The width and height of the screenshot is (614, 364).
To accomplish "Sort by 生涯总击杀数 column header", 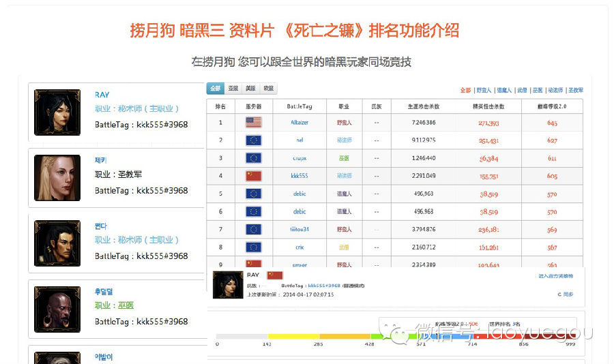I will coord(424,106).
